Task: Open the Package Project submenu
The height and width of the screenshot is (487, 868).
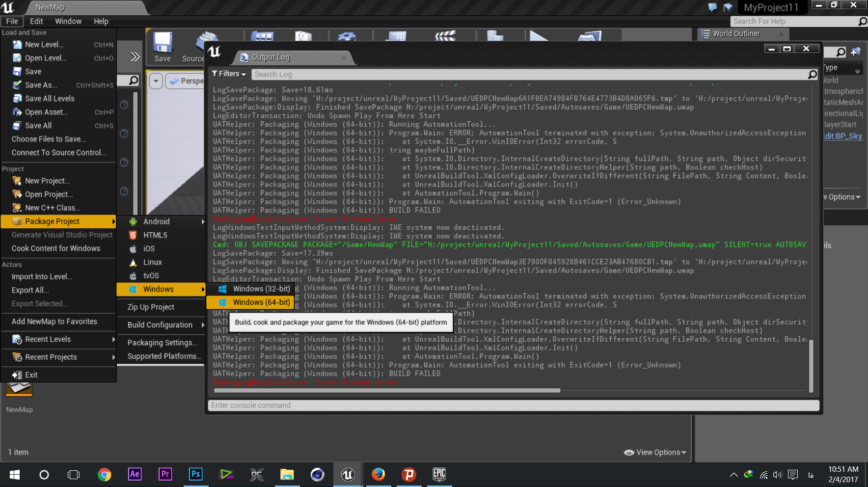Action: click(58, 221)
